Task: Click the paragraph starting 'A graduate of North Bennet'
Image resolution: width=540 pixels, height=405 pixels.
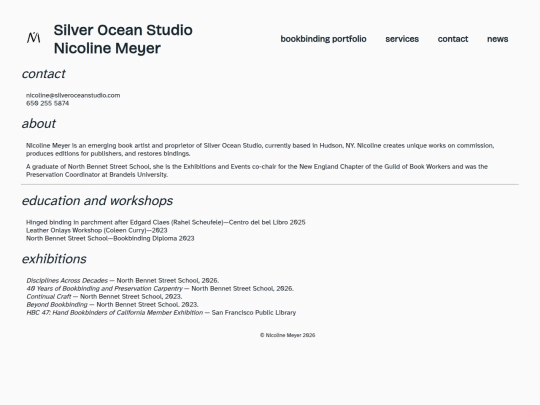Action: pyautogui.click(x=257, y=170)
